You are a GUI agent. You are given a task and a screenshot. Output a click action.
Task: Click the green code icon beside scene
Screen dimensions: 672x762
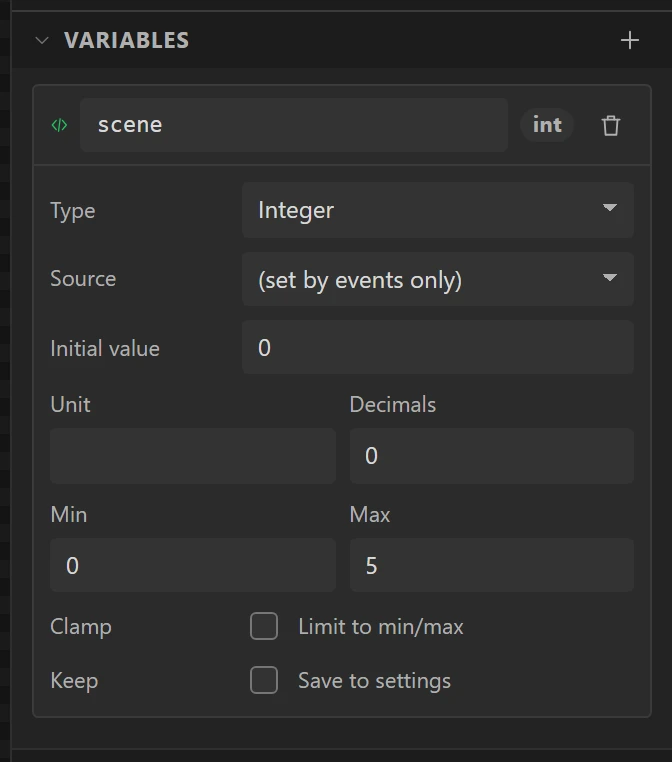click(59, 125)
